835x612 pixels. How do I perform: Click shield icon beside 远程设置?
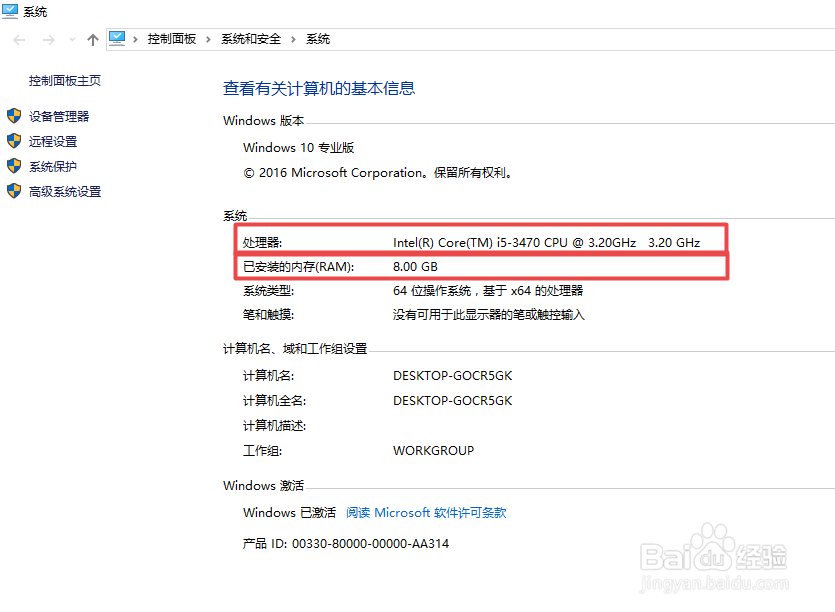pyautogui.click(x=14, y=141)
